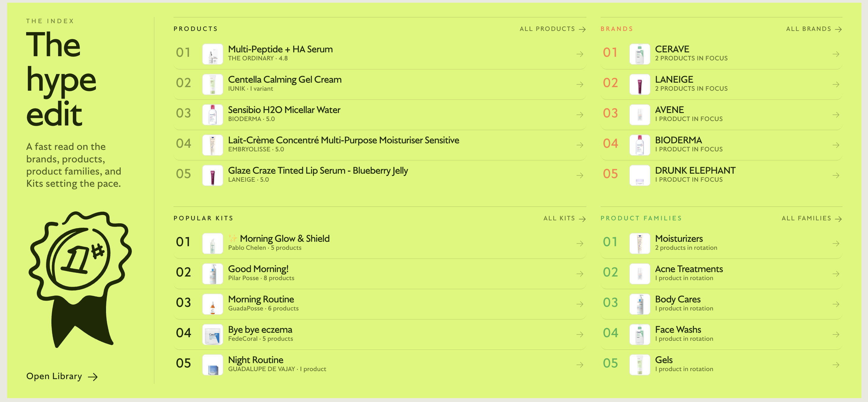Click the arrow icon in Glaze Craze Tinted Lip Serum row
Viewport: 868px width, 402px height.
pyautogui.click(x=580, y=175)
